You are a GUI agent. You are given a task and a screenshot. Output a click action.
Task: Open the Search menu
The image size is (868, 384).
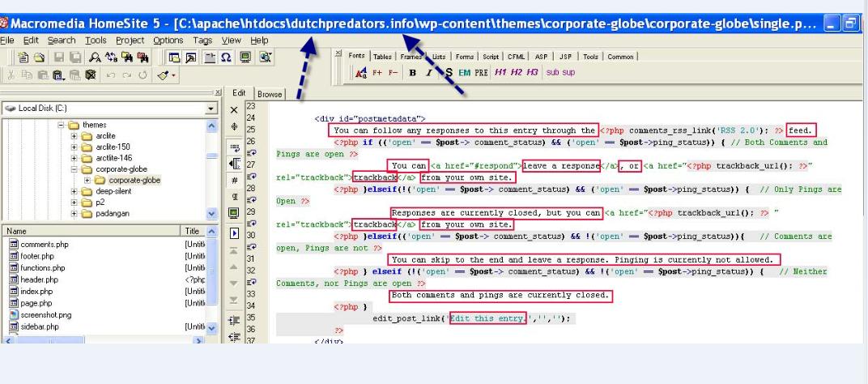click(62, 41)
